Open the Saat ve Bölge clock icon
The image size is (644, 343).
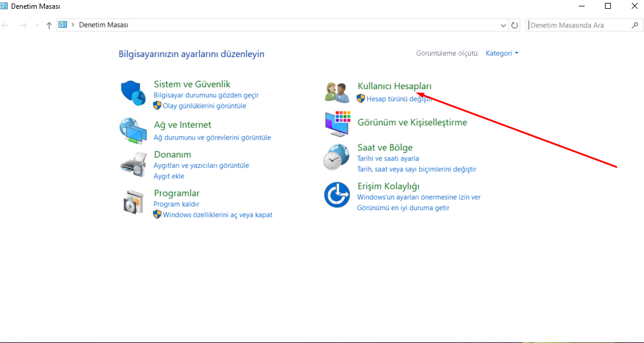tap(337, 157)
